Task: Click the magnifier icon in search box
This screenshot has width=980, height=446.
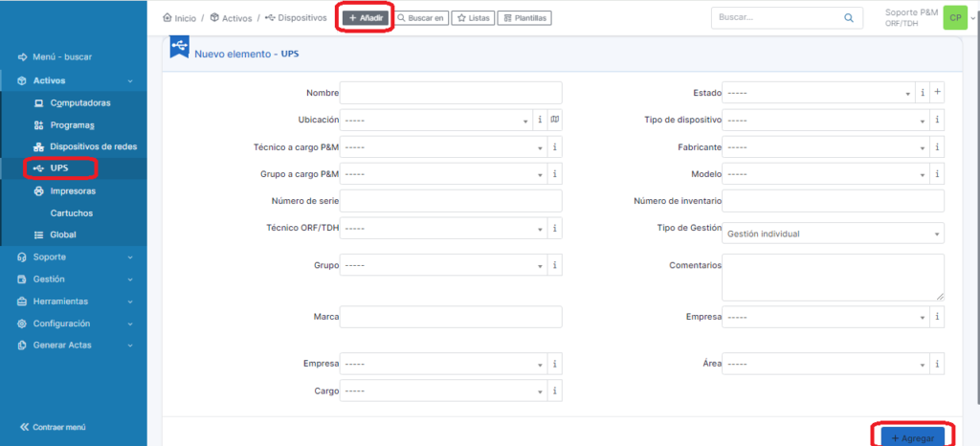Action: click(848, 17)
